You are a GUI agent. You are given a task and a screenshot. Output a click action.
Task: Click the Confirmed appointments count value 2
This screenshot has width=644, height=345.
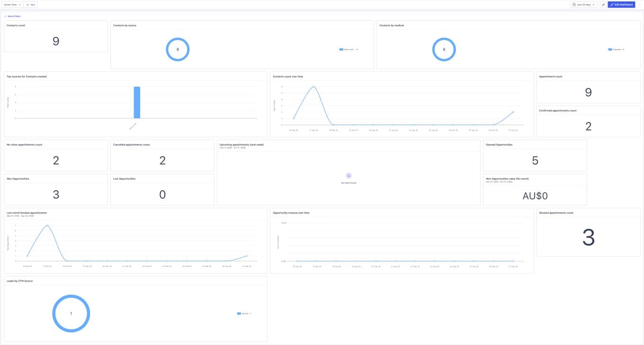588,126
